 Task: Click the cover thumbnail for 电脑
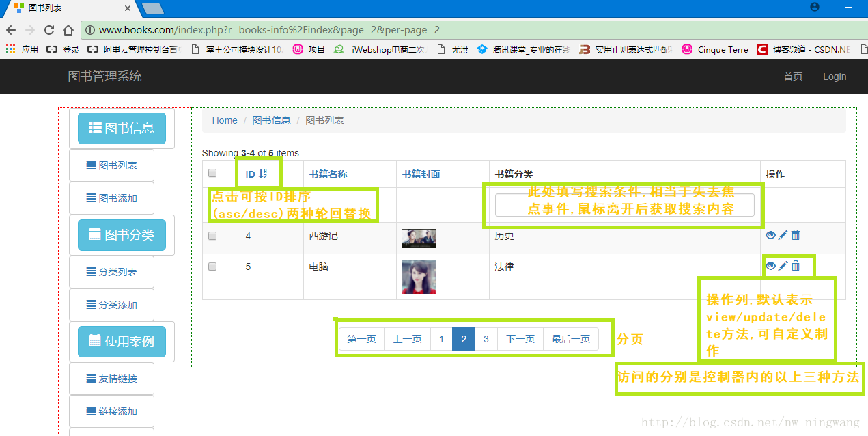coord(419,277)
